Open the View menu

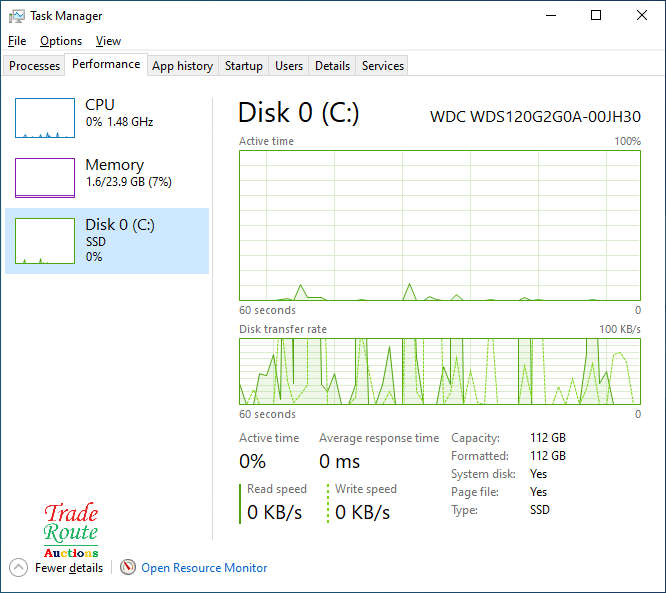108,41
